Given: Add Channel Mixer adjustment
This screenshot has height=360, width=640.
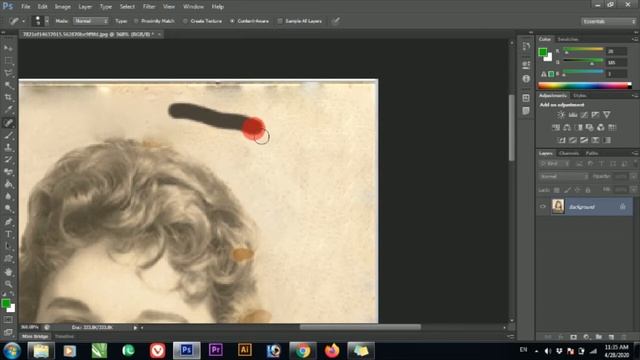Looking at the screenshot, I should [601, 127].
